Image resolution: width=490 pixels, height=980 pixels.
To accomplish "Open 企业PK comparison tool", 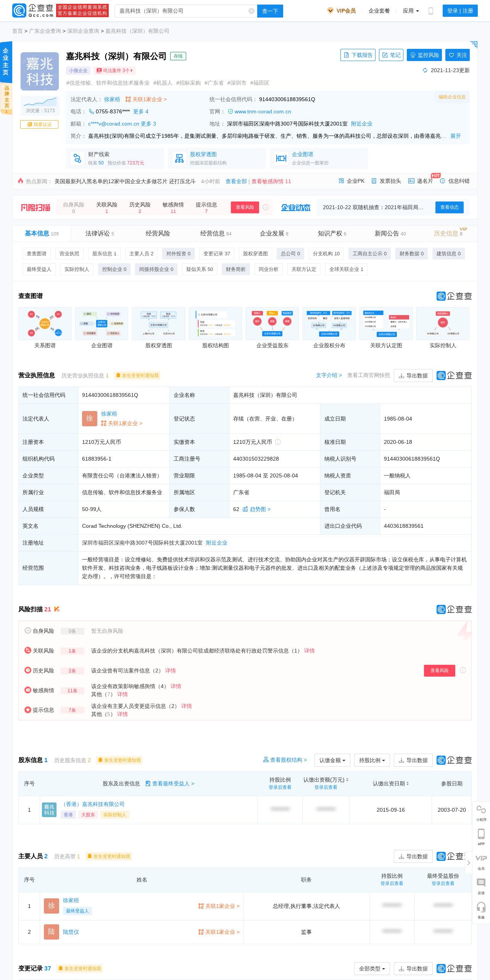I will [351, 181].
